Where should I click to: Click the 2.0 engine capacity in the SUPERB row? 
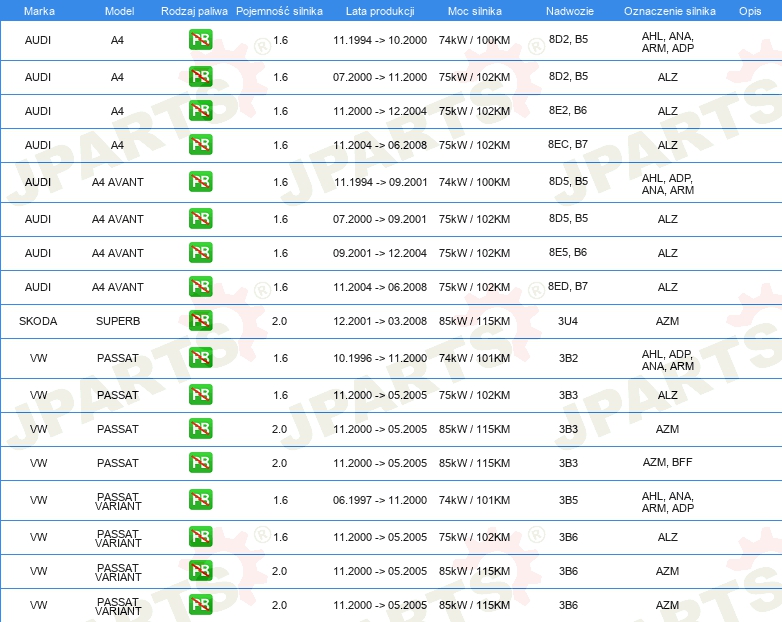[279, 321]
